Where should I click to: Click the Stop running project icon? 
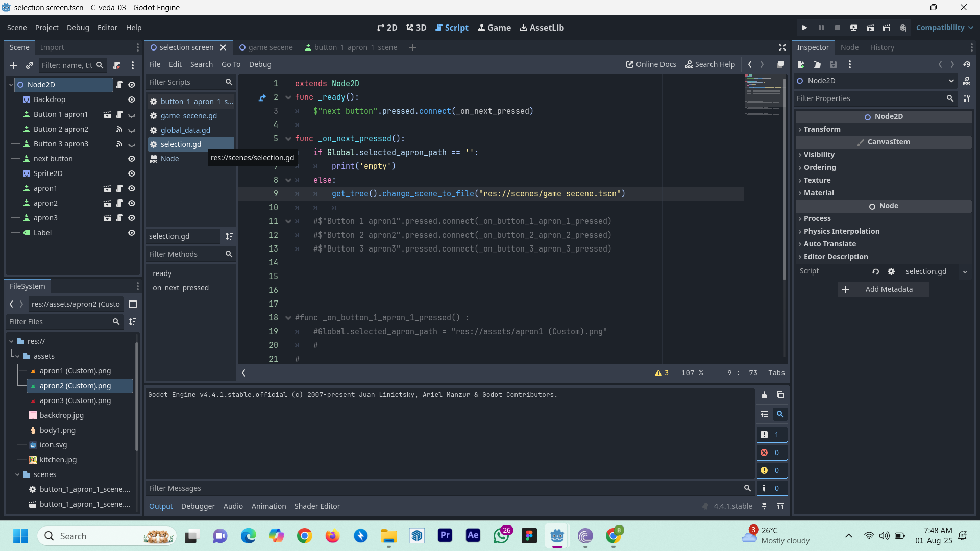837,28
